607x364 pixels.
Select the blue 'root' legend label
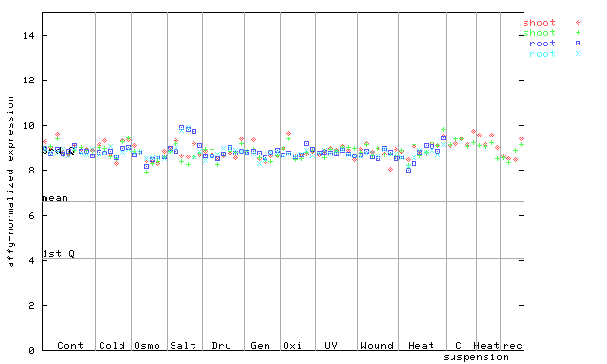(x=543, y=44)
